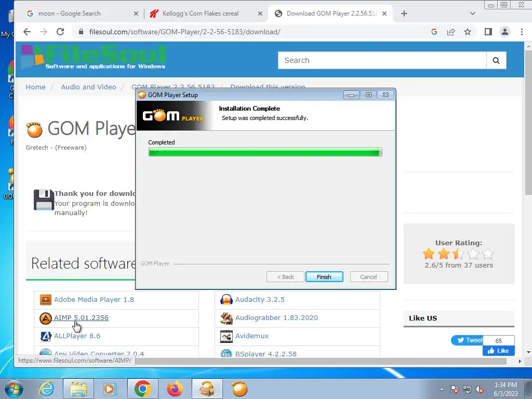Open the tab search dropdown chevron

[x=473, y=14]
